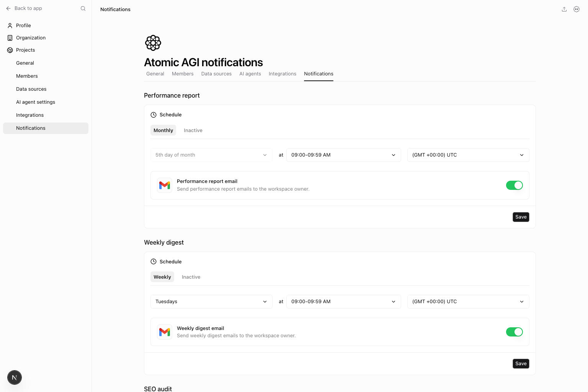Click the Weekly digest Schedule clock icon
Viewport: 588px width, 392px height.
[x=154, y=261]
